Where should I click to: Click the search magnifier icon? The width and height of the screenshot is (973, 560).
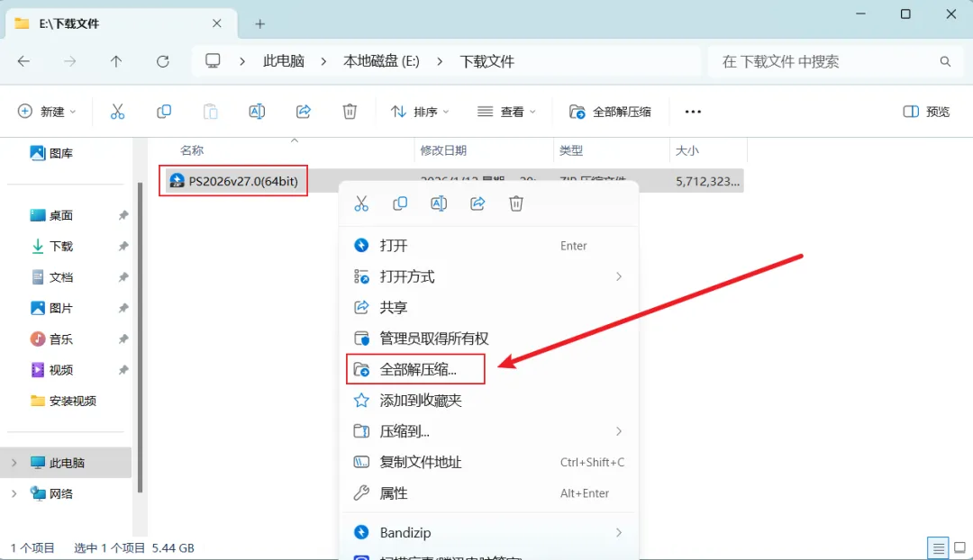point(945,61)
